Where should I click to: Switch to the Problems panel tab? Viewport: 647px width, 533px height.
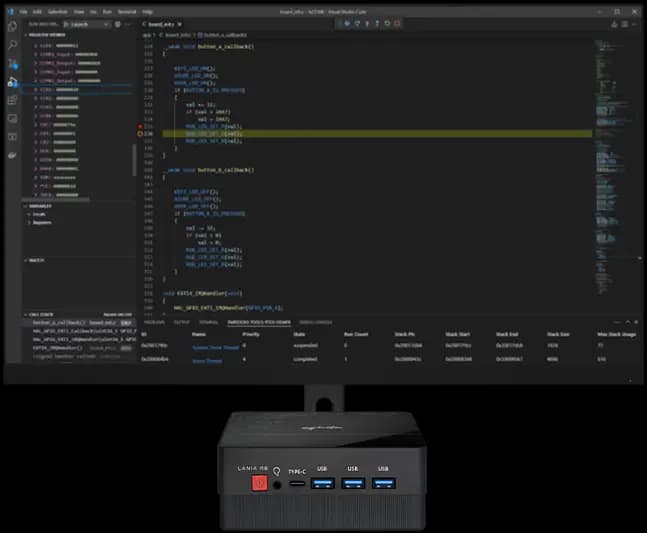tap(154, 322)
